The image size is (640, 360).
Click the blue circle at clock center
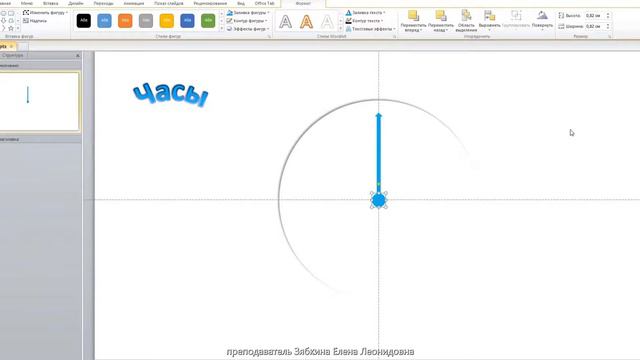(379, 200)
